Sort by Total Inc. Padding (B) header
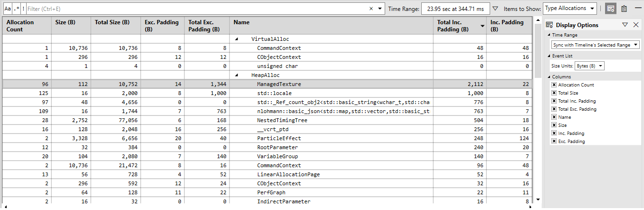644x210 pixels. point(460,26)
